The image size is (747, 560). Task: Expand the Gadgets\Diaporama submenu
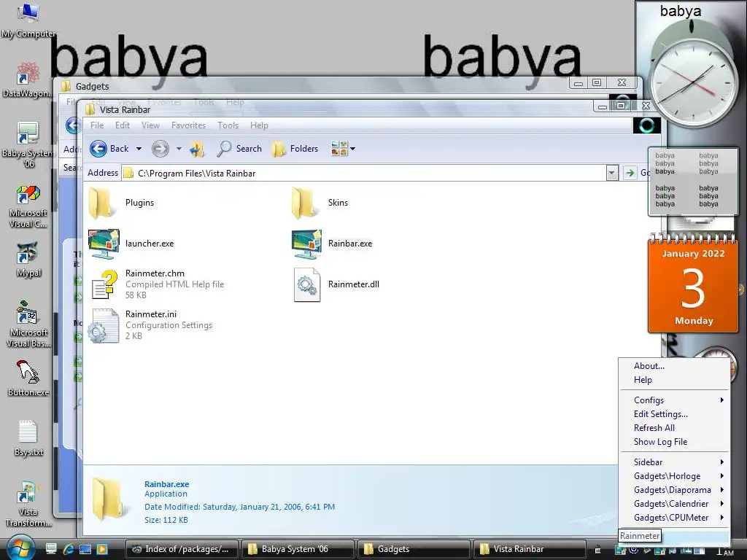click(x=673, y=489)
